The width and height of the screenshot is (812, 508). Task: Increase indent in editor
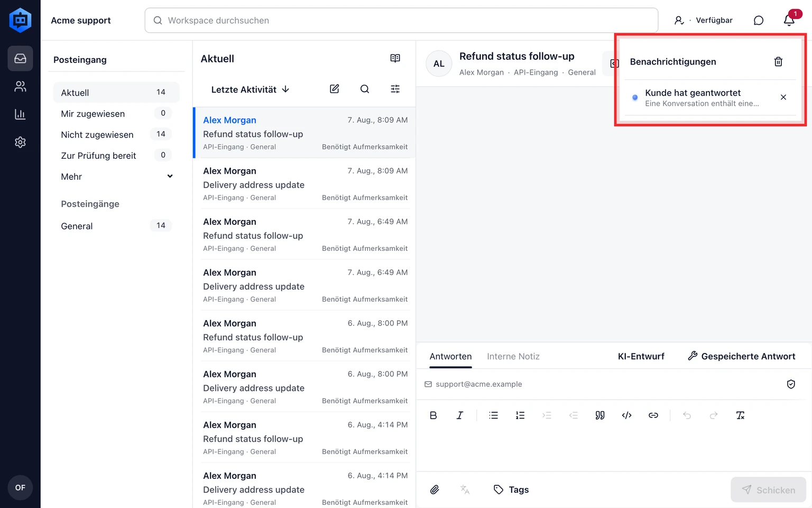547,415
